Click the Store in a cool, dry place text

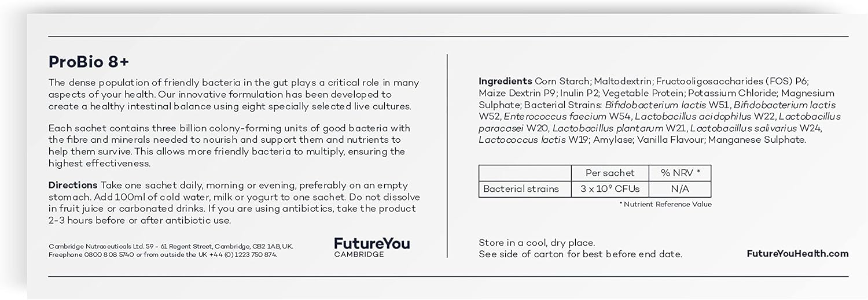click(x=536, y=243)
